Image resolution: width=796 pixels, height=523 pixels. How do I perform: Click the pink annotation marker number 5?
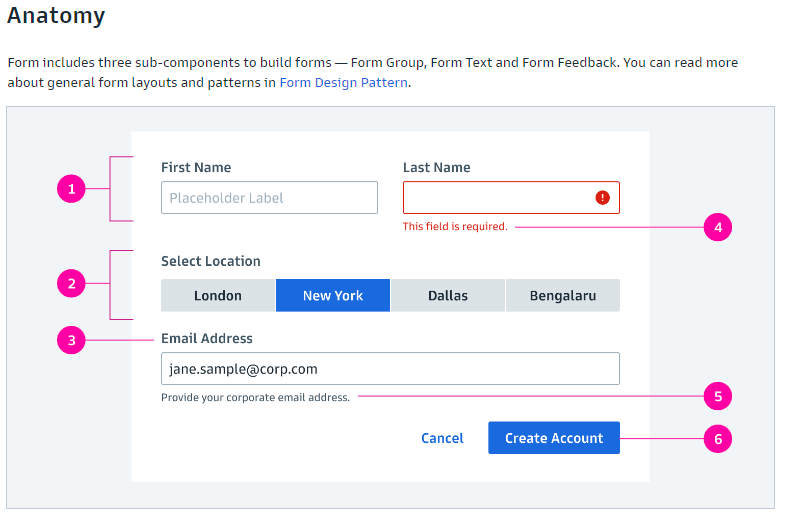pyautogui.click(x=718, y=397)
